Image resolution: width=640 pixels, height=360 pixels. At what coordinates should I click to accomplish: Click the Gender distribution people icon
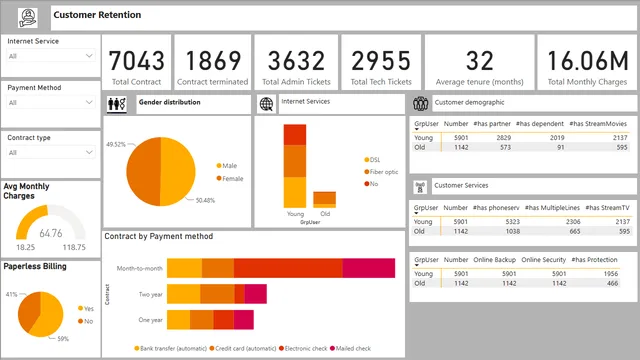[x=117, y=104]
